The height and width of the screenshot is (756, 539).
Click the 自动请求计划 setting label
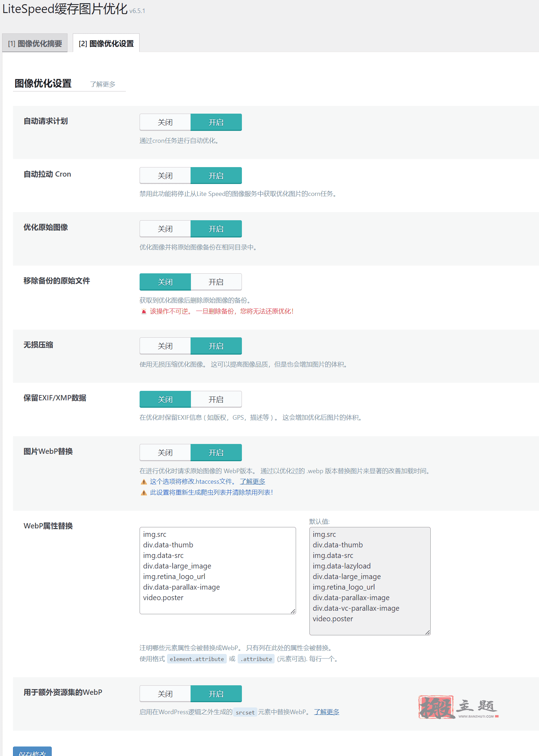click(46, 121)
